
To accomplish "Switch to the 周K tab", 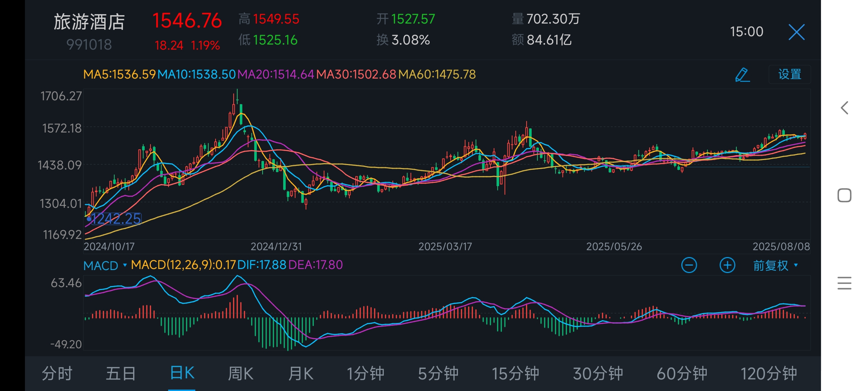I will click(x=241, y=373).
